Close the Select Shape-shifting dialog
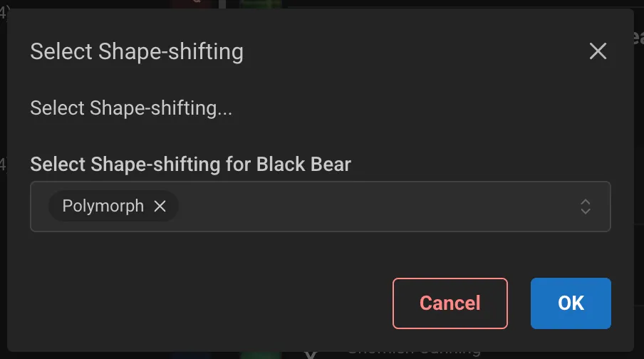Screen dimensions: 644x359 (x=598, y=51)
